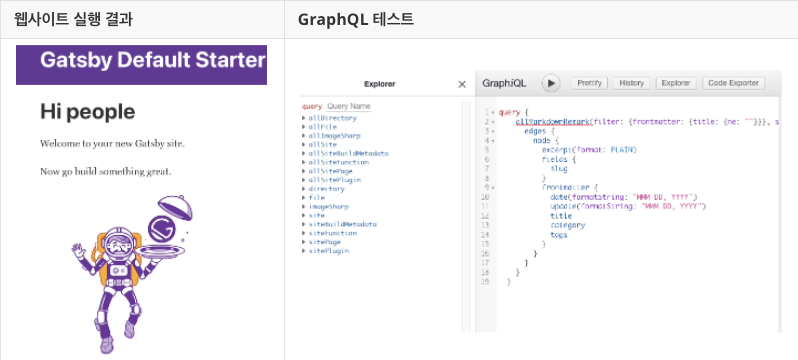
Task: Select the siteBuildMetadata field label
Action: [343, 224]
